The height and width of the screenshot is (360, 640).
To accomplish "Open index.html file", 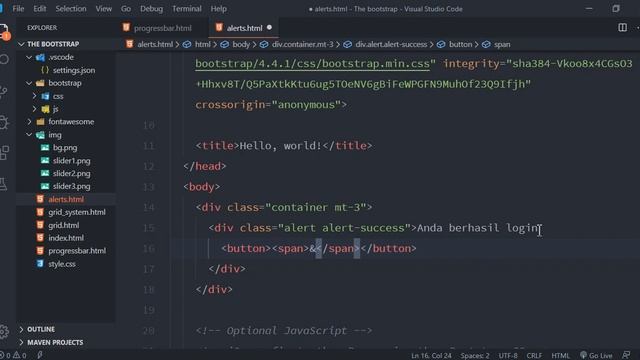I will (65, 238).
